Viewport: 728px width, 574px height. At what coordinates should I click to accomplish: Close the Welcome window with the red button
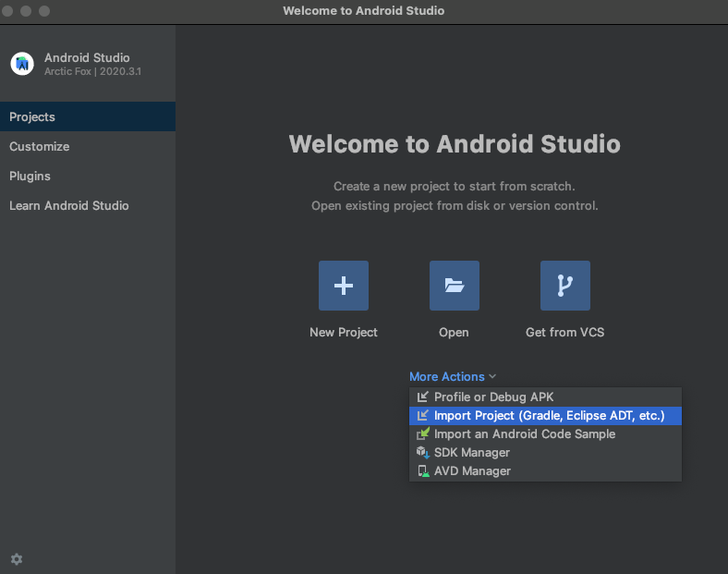click(8, 11)
